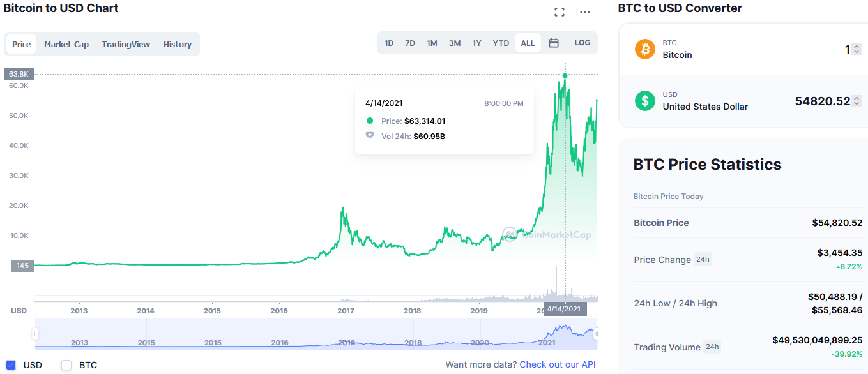Uncheck the USD currency checkbox
The image size is (868, 374).
pos(10,365)
